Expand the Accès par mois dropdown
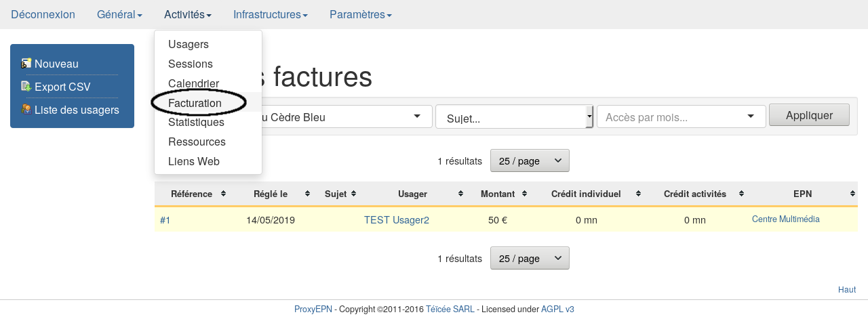The width and height of the screenshot is (868, 321). click(x=681, y=117)
